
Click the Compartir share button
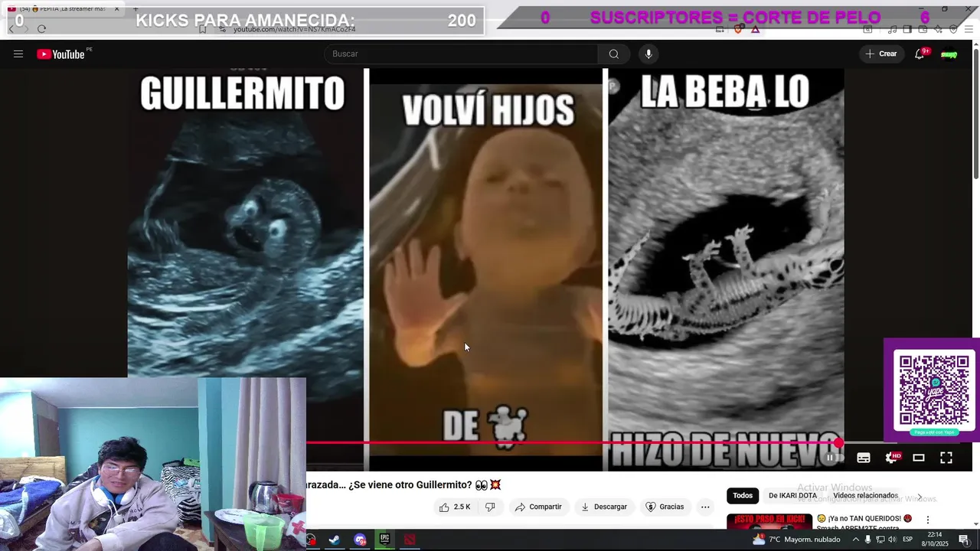click(539, 507)
